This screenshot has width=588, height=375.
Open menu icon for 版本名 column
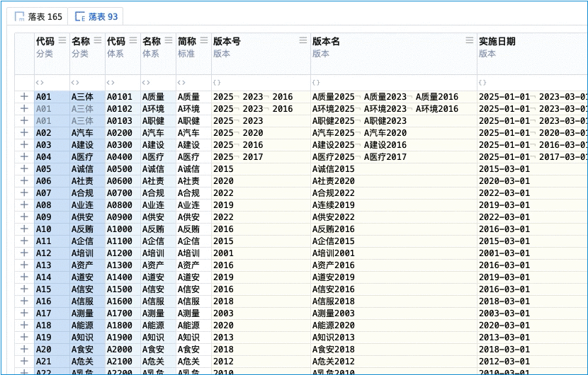[x=470, y=41]
